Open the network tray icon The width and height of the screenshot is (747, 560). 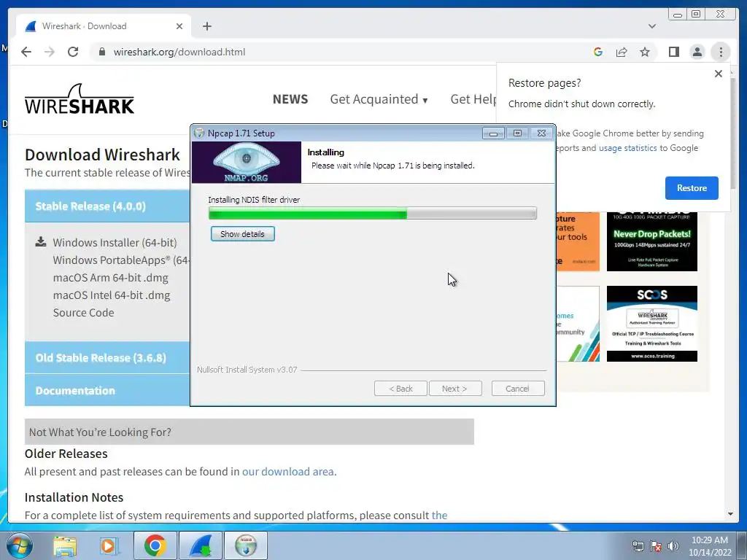(638, 546)
